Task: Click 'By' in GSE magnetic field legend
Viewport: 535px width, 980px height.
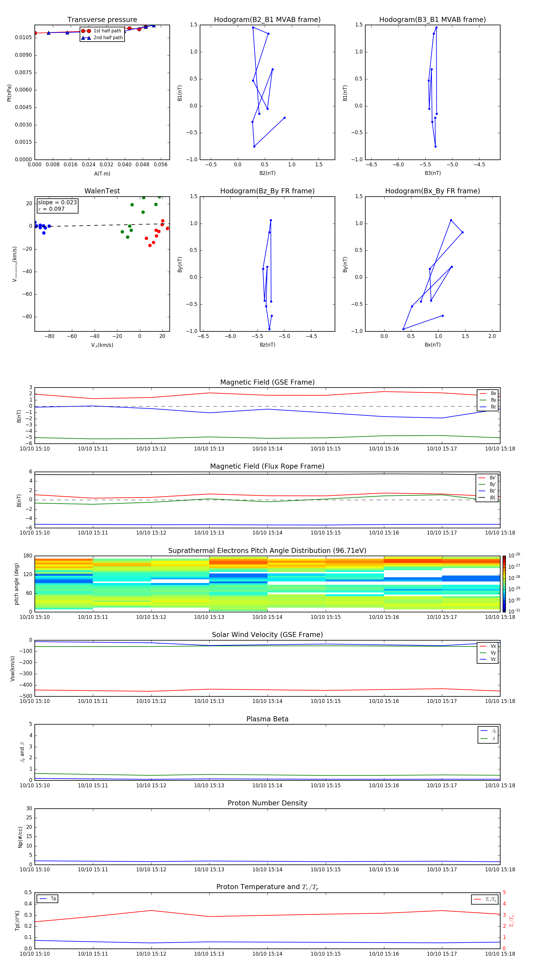Action: tap(493, 400)
